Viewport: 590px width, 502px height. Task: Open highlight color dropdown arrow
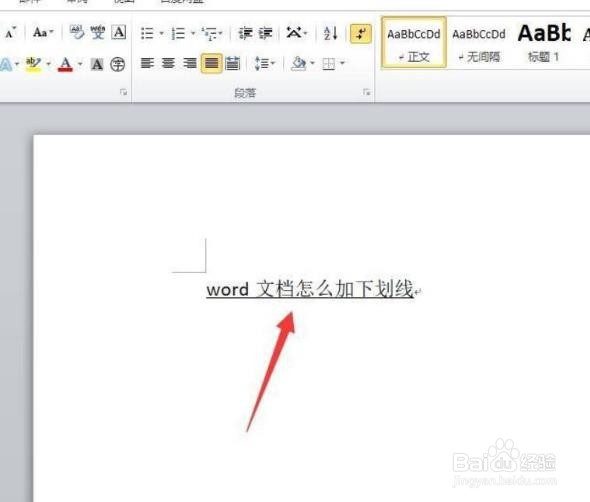pyautogui.click(x=48, y=64)
